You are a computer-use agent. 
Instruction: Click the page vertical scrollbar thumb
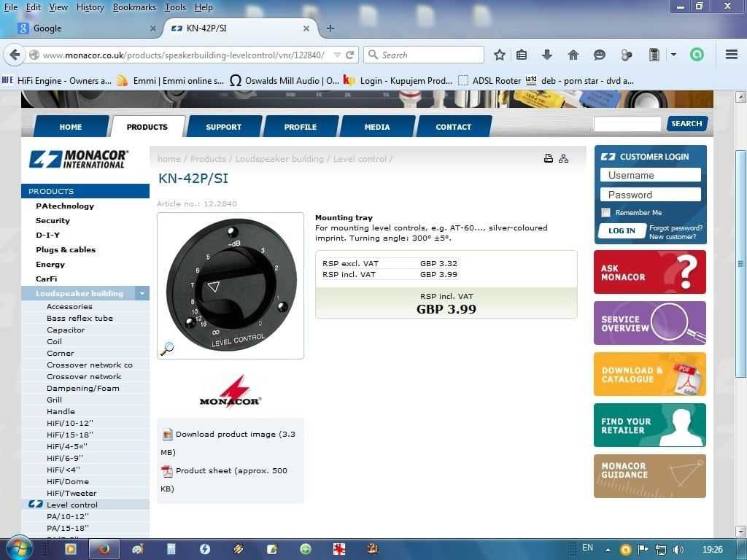pos(740,264)
